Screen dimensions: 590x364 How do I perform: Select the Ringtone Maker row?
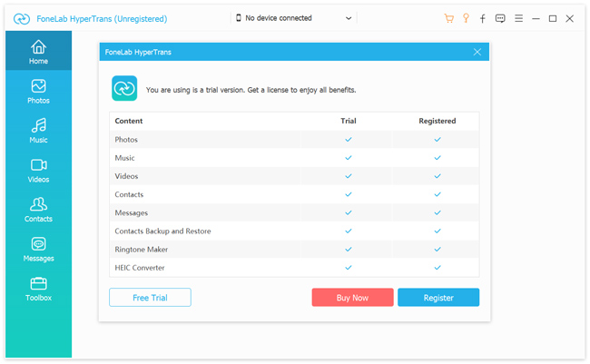point(294,250)
